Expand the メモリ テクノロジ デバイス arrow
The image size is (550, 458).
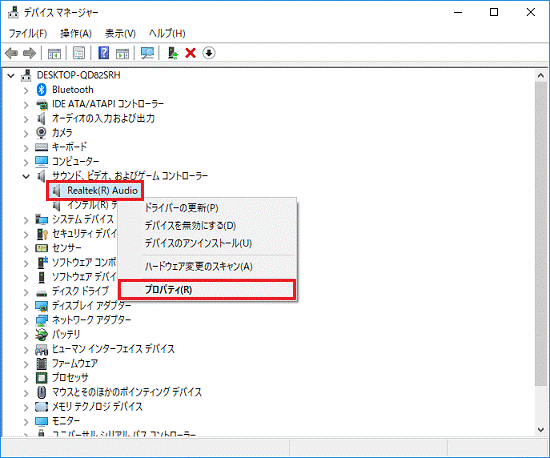coord(26,407)
